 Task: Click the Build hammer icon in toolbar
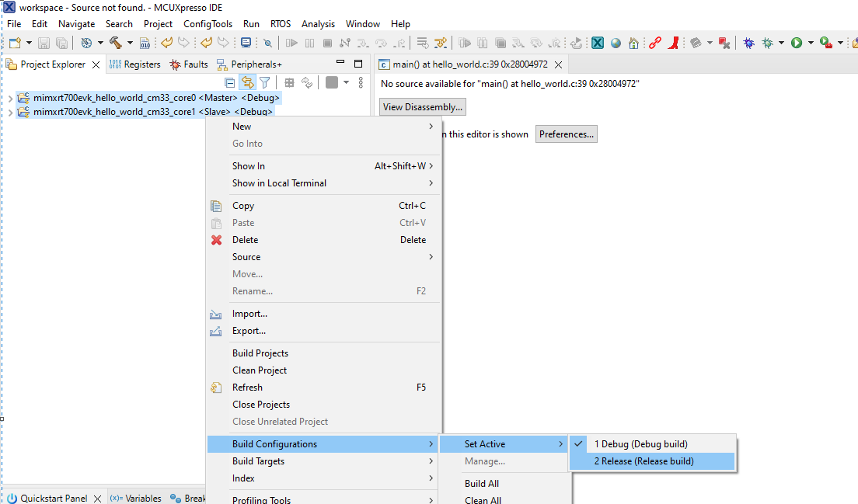116,43
